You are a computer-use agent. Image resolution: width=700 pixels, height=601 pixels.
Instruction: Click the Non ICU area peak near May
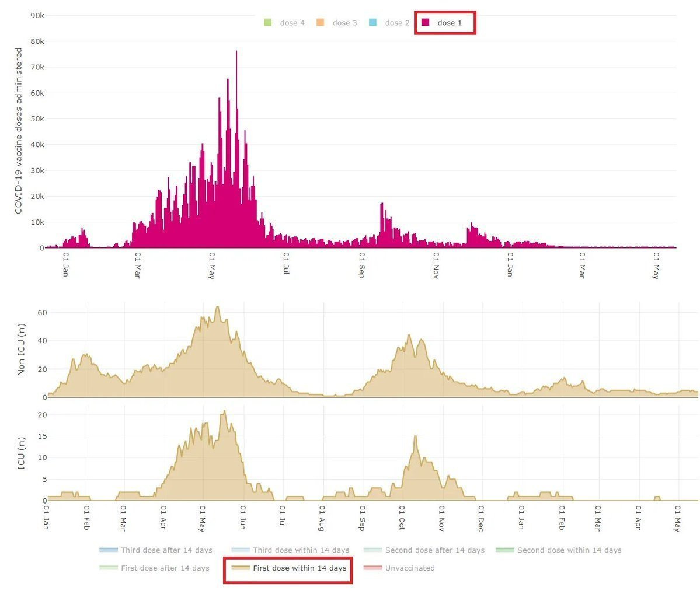(x=217, y=308)
